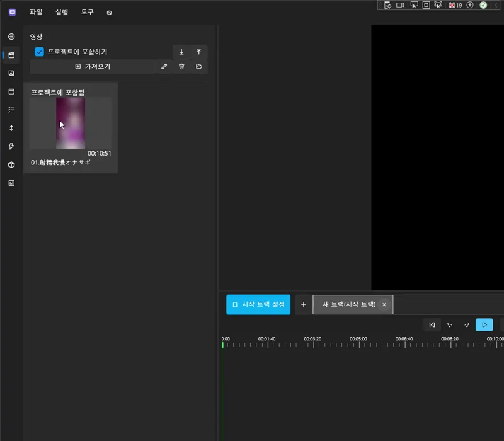Click the pencil edit icon
504x441 pixels.
(164, 67)
